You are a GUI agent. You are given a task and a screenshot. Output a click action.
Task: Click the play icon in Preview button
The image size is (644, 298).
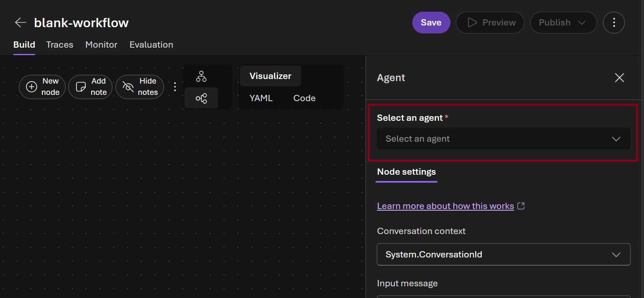472,23
